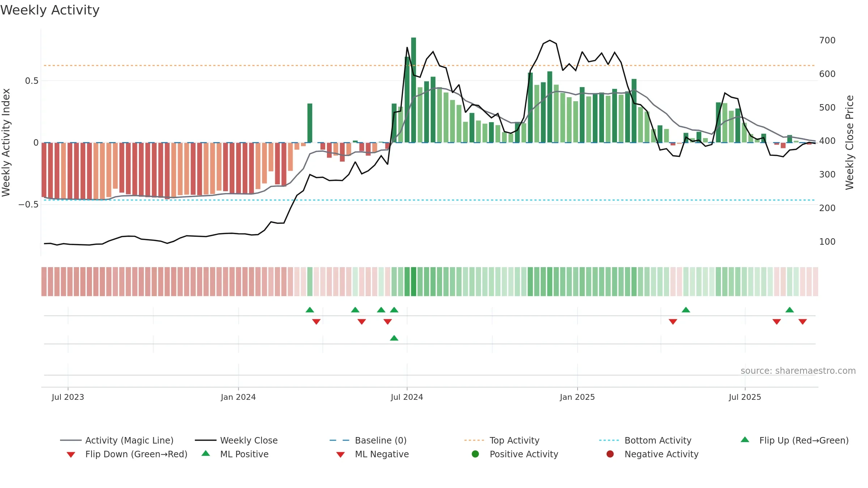The width and height of the screenshot is (868, 488).
Task: Click the 100 price axis tick
Action: point(827,242)
